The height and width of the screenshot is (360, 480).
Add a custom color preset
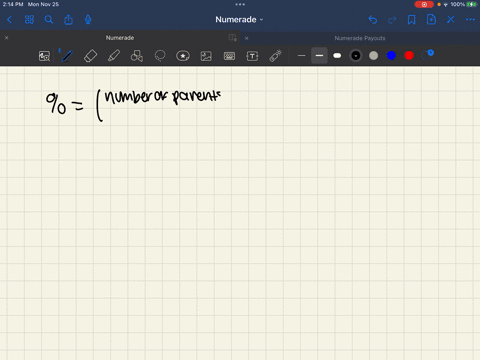pos(427,55)
